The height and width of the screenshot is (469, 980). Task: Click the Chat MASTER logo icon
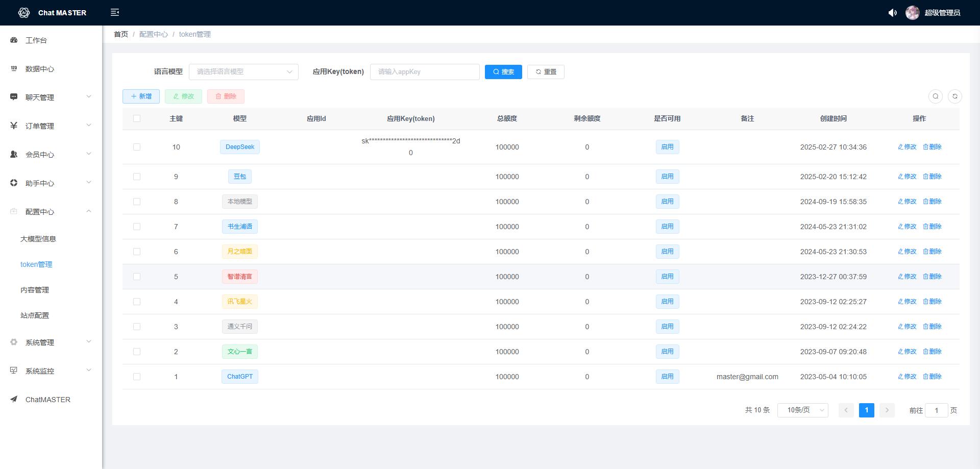24,13
